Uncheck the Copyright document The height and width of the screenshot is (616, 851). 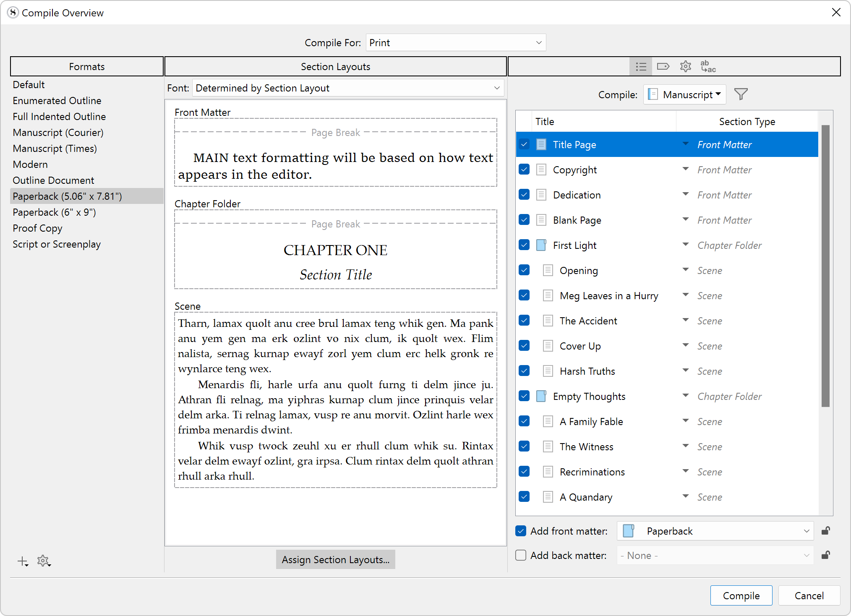(x=524, y=169)
